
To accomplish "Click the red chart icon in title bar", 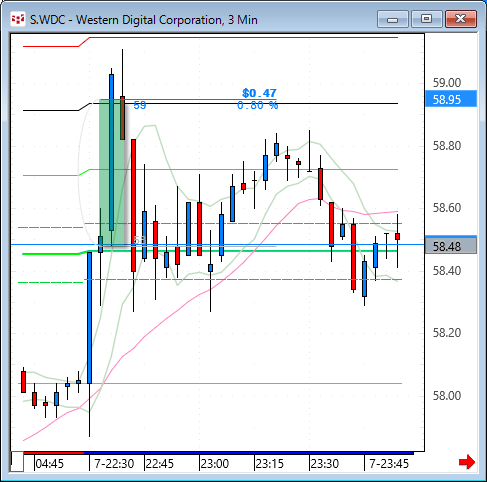I will (18, 20).
